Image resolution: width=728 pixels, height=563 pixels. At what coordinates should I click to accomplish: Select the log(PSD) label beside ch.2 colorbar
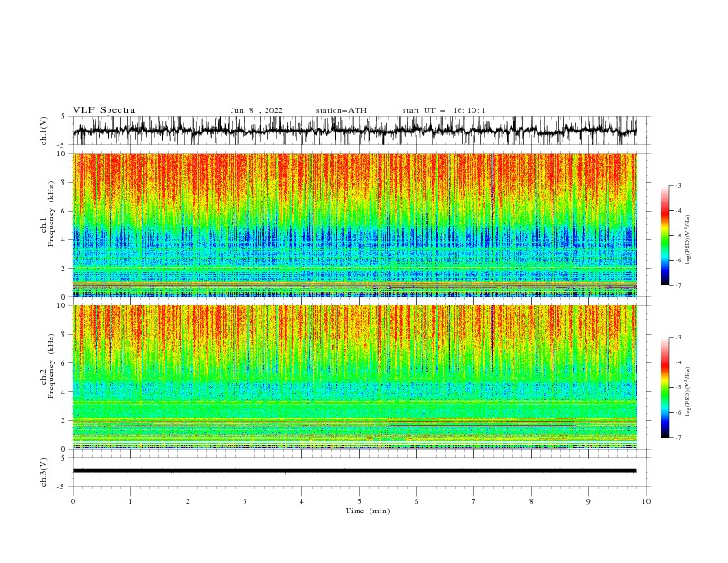[x=688, y=391]
